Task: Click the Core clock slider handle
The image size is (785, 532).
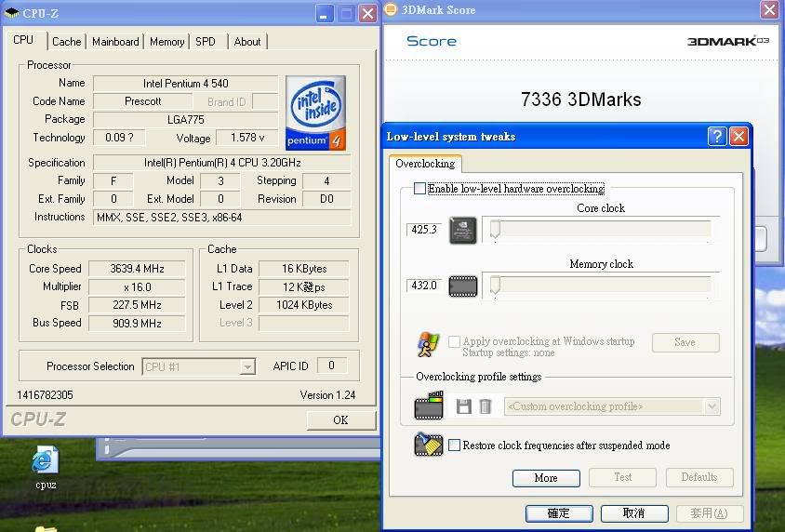Action: [495, 229]
